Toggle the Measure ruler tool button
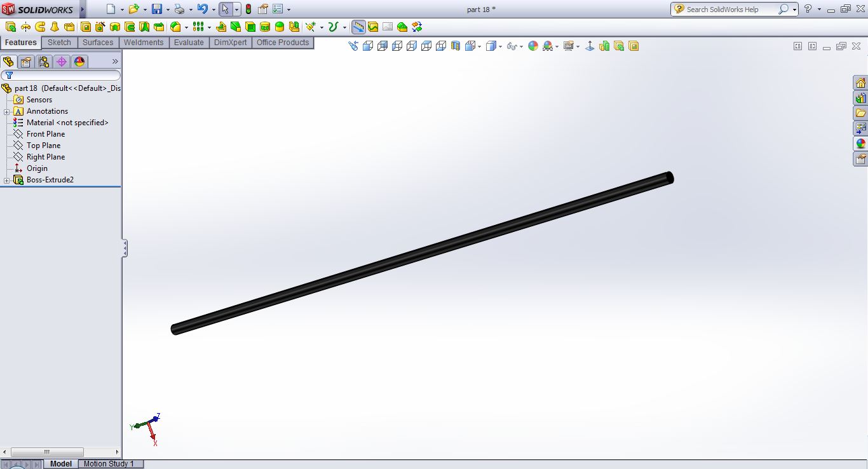This screenshot has height=469, width=868. pyautogui.click(x=358, y=27)
